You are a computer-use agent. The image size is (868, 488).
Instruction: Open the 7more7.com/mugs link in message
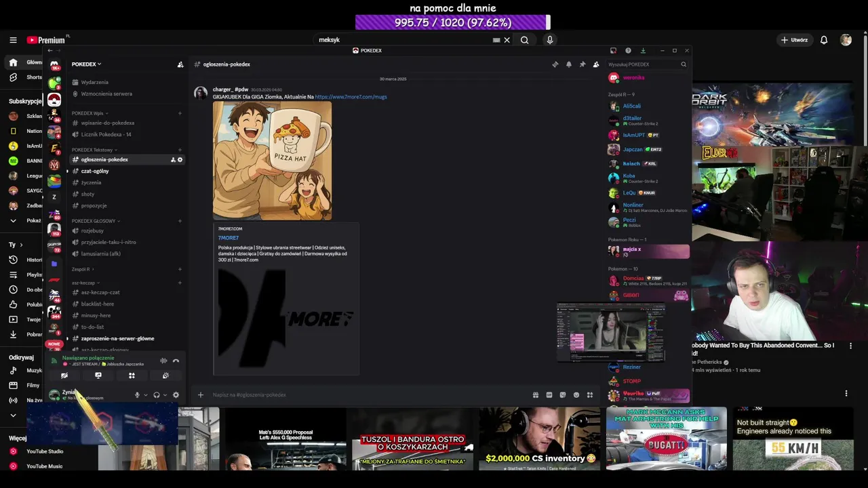click(x=351, y=97)
